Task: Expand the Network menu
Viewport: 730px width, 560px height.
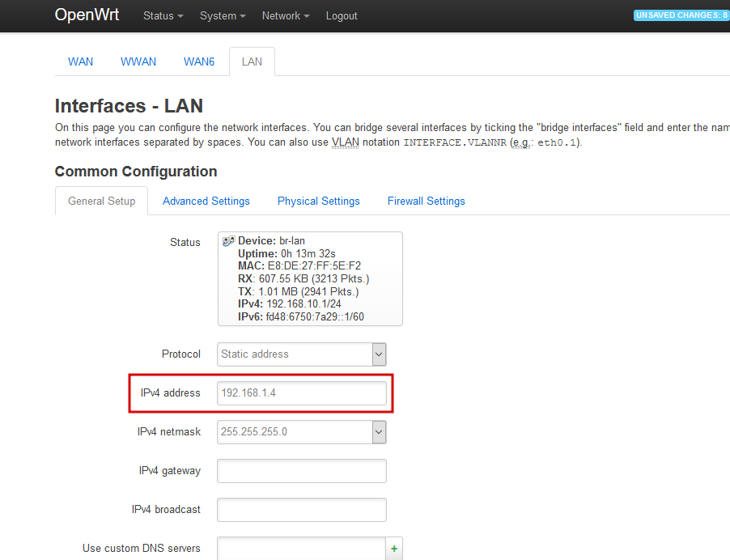Action: click(285, 15)
